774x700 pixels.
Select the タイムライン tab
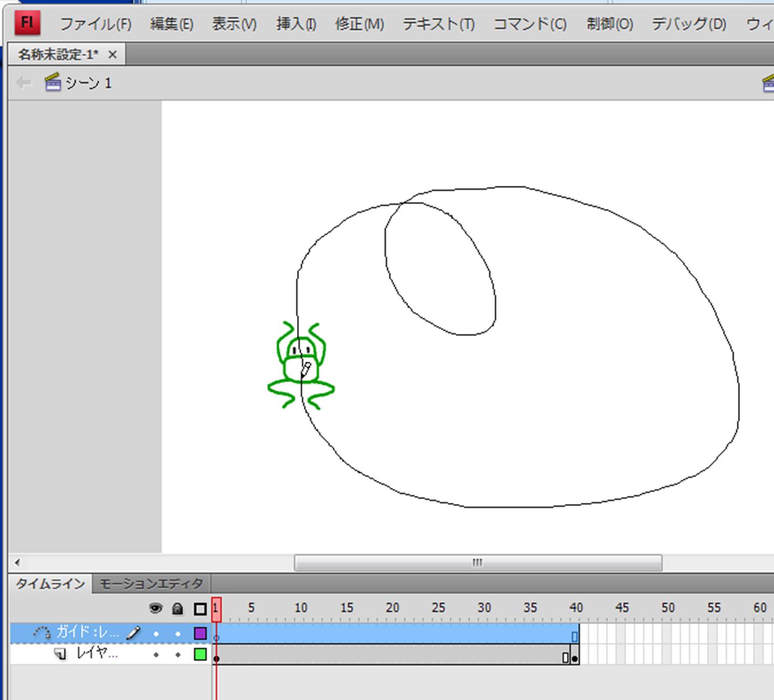(50, 584)
